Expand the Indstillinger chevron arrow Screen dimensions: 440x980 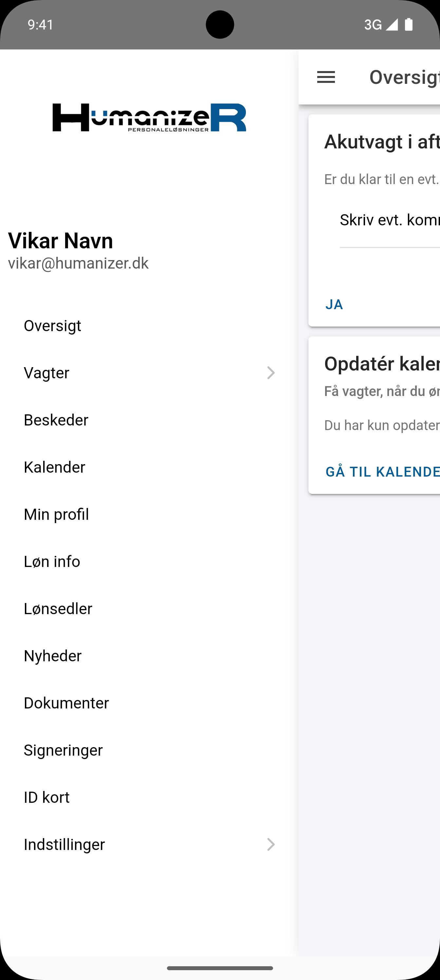click(x=271, y=845)
